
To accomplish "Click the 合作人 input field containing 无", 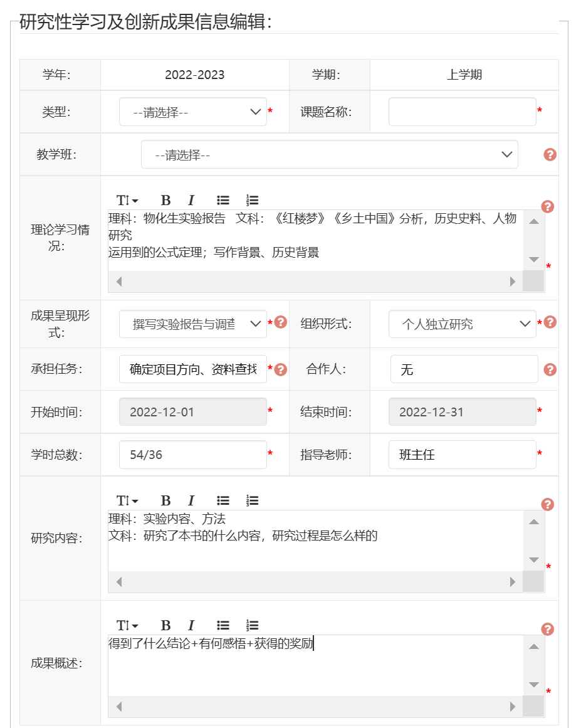I will pos(464,369).
